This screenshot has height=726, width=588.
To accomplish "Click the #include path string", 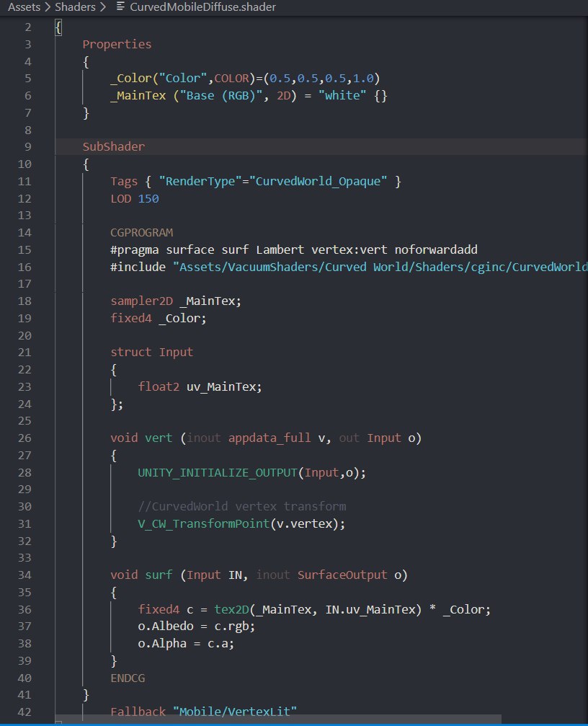I will pyautogui.click(x=380, y=267).
